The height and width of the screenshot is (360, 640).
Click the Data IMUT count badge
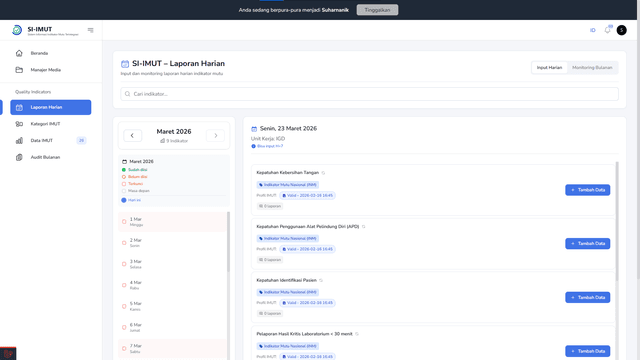pyautogui.click(x=81, y=140)
